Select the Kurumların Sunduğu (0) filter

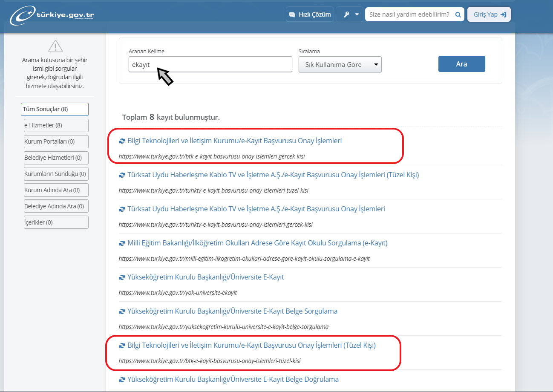tap(56, 174)
